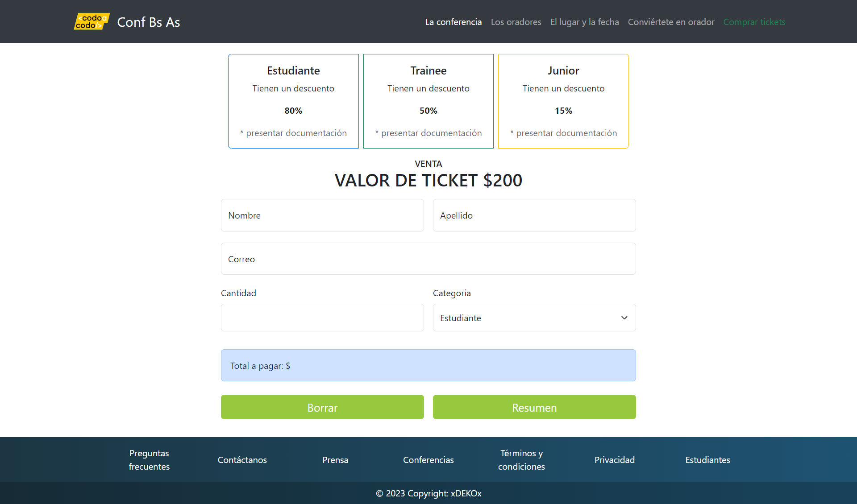Select the Junior discount card
857x504 pixels.
(563, 101)
